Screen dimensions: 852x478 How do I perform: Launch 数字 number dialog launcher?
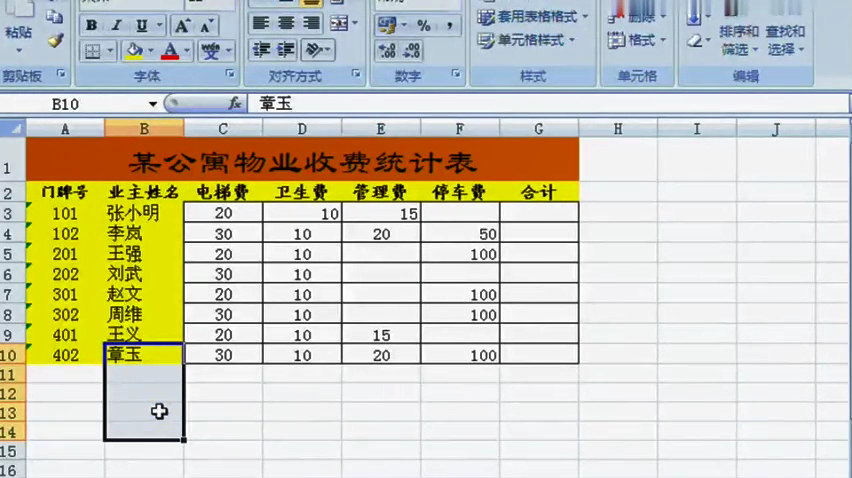click(456, 73)
